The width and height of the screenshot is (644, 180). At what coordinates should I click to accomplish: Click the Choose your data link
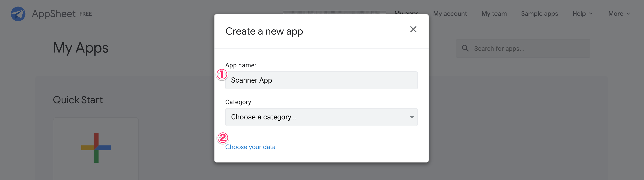pyautogui.click(x=250, y=147)
